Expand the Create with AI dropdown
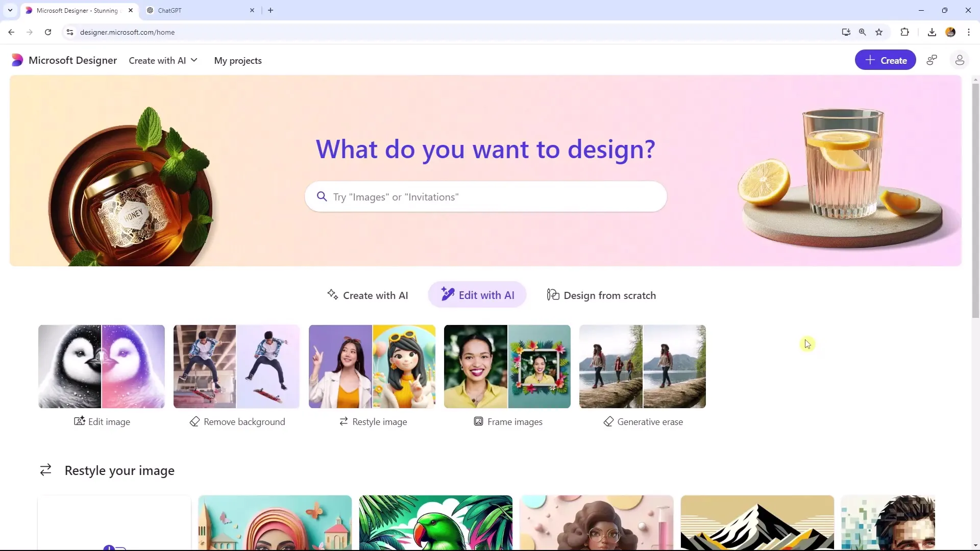 163,61
